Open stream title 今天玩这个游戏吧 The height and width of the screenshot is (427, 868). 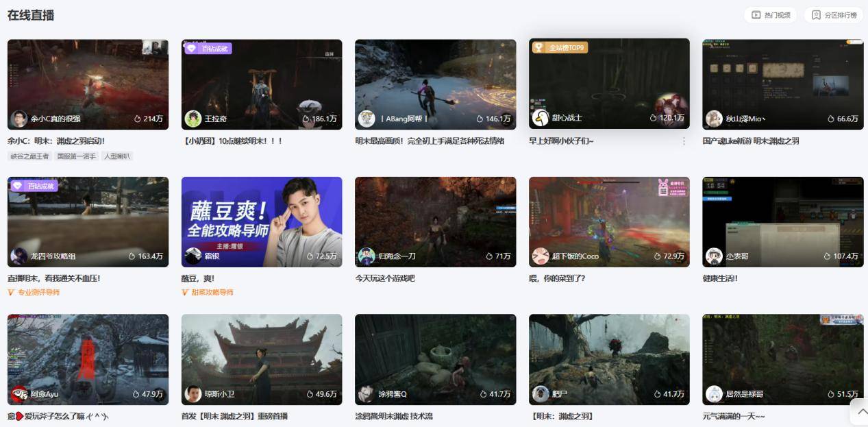[x=385, y=279]
